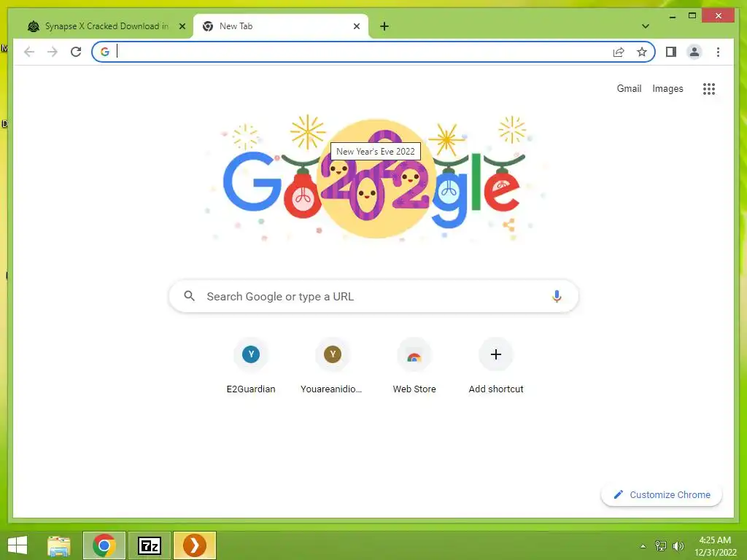This screenshot has height=560, width=747.
Task: Close the Synapse X Cracked Download tab
Action: tap(182, 26)
